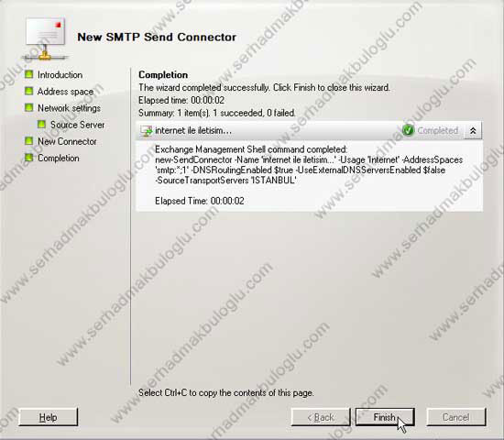This screenshot has height=440, width=504.
Task: Click the Cancel button
Action: tap(456, 417)
